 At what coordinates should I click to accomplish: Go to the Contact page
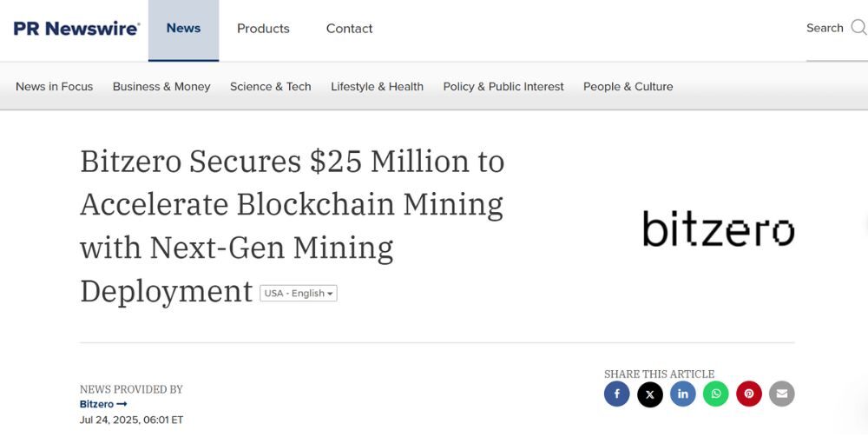click(x=349, y=29)
